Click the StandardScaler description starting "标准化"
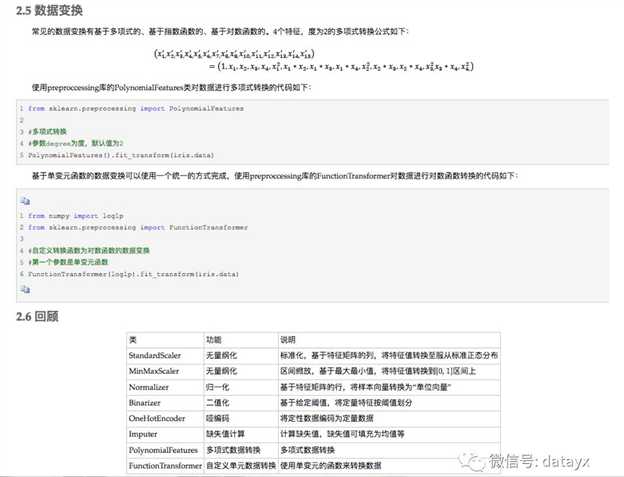The height and width of the screenshot is (477, 624). 389,355
